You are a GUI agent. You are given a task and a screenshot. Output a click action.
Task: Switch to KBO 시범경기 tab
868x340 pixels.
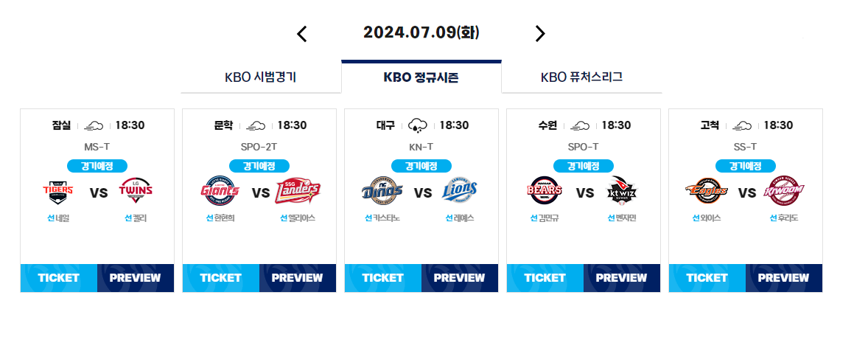[261, 77]
